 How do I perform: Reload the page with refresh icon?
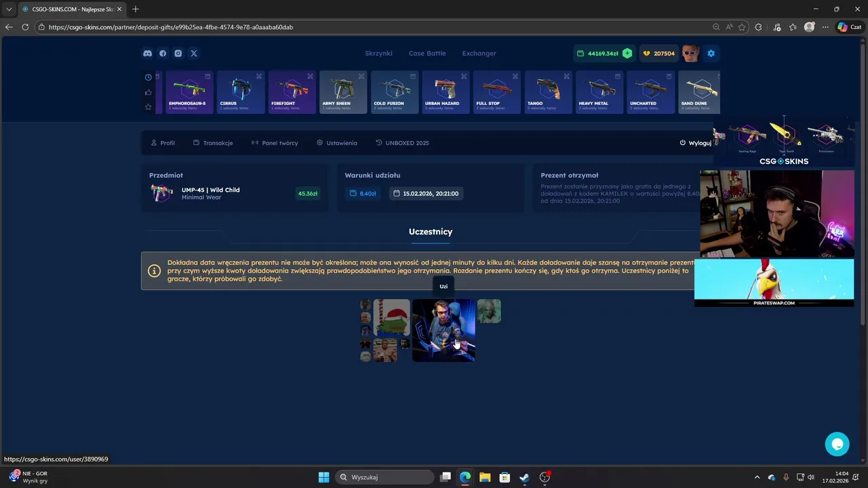[25, 27]
